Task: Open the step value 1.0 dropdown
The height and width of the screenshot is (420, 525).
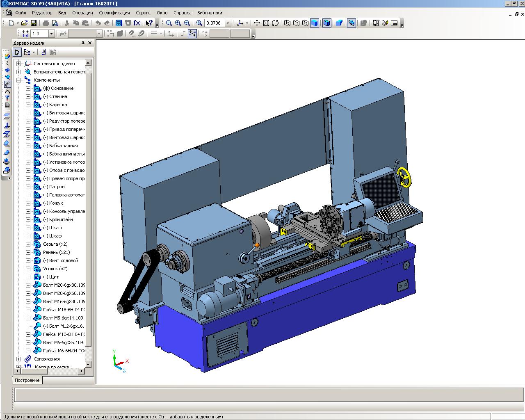Action: [x=51, y=34]
